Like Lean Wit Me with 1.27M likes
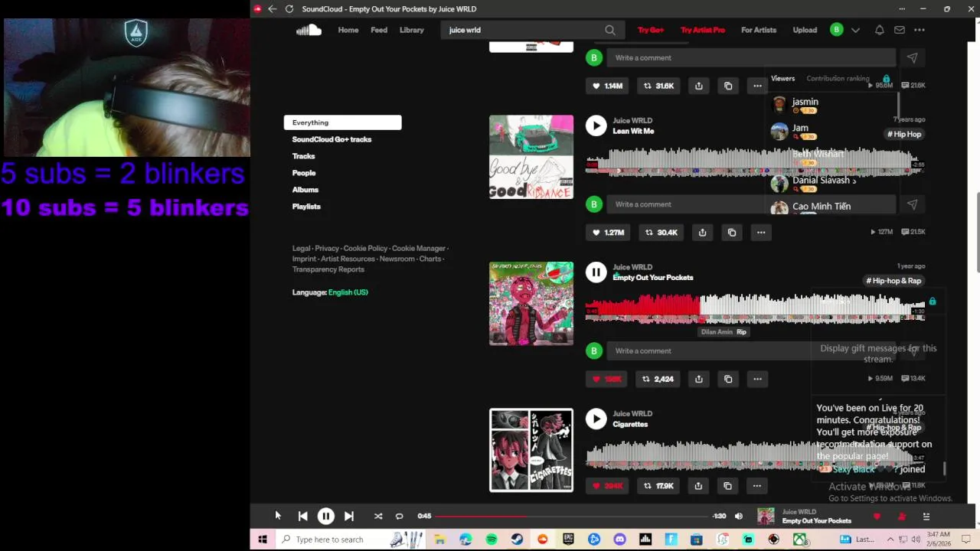Viewport: 980px width, 551px height. tap(609, 232)
